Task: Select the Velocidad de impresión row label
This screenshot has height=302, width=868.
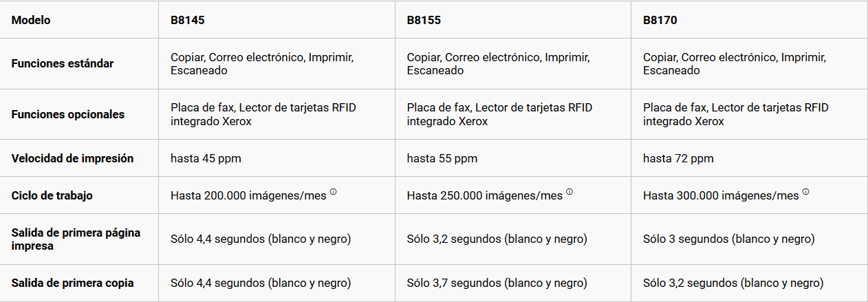Action: [72, 158]
